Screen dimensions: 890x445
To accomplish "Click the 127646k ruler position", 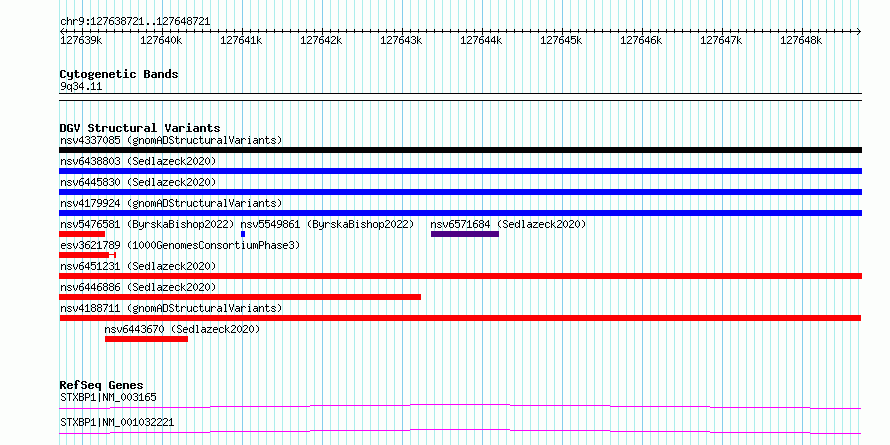I will (x=641, y=40).
